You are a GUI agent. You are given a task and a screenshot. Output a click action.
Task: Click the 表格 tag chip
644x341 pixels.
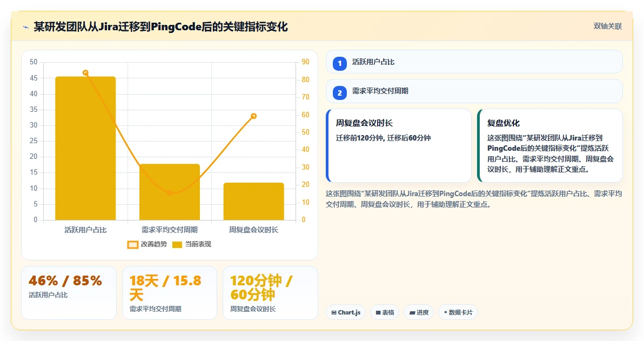click(385, 312)
